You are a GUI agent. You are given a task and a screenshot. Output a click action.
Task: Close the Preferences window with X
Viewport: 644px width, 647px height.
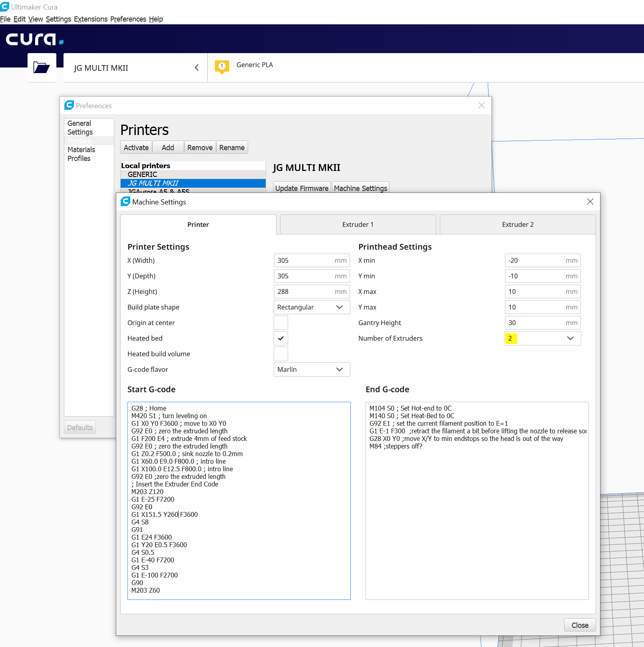tap(481, 105)
